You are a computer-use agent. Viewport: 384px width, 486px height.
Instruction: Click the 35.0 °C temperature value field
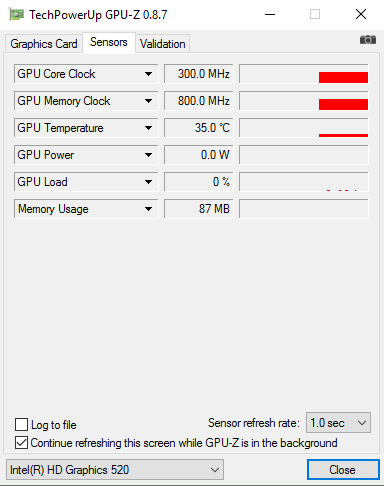click(199, 128)
